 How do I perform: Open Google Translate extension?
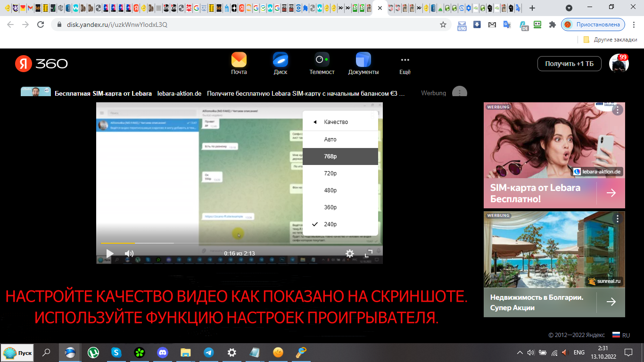coord(507,24)
